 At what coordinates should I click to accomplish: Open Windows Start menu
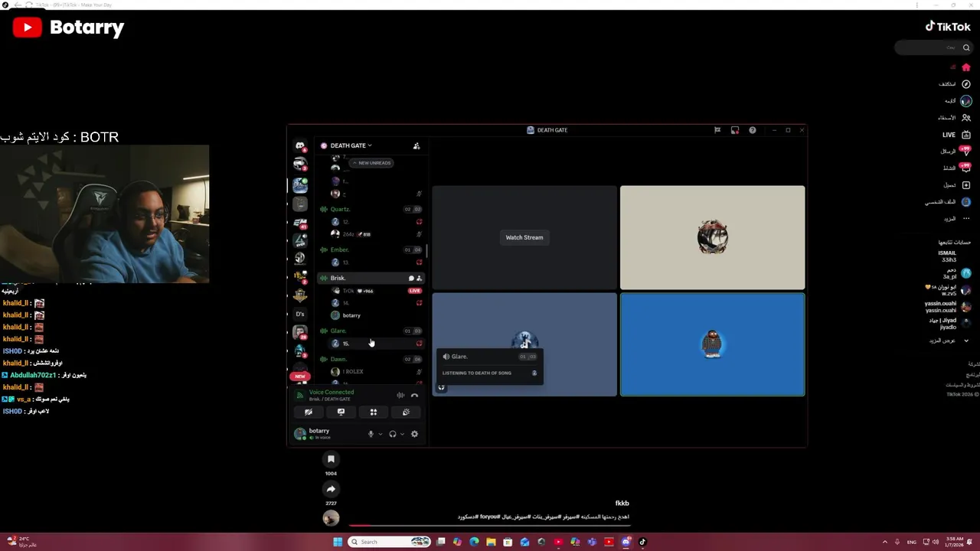click(338, 542)
